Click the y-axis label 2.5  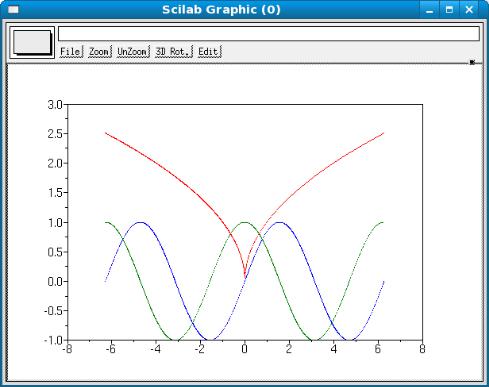point(55,134)
